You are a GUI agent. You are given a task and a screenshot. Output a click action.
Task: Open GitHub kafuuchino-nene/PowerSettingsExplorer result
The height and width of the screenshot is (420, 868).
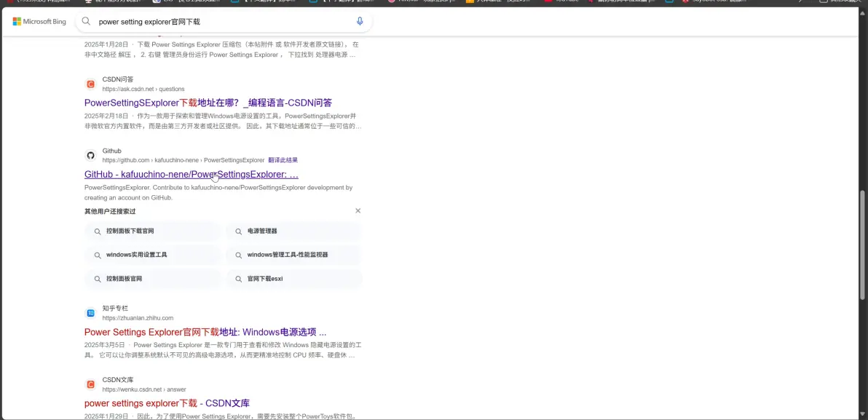[x=192, y=174]
